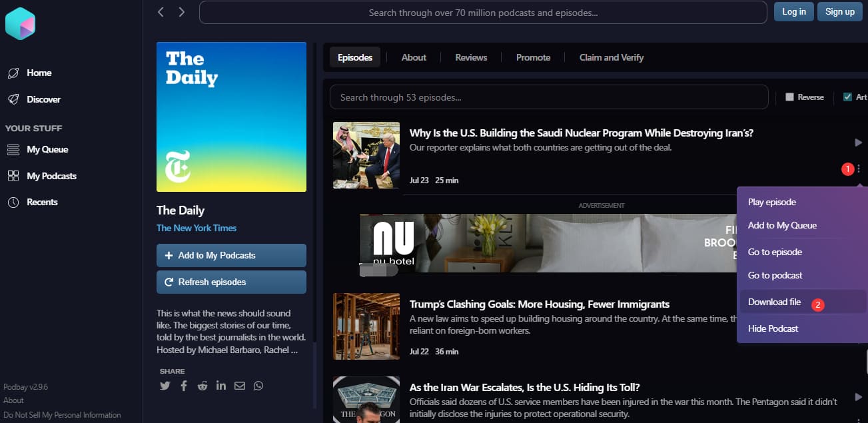868x423 pixels.
Task: Open the About link in the footer
Action: [13, 400]
